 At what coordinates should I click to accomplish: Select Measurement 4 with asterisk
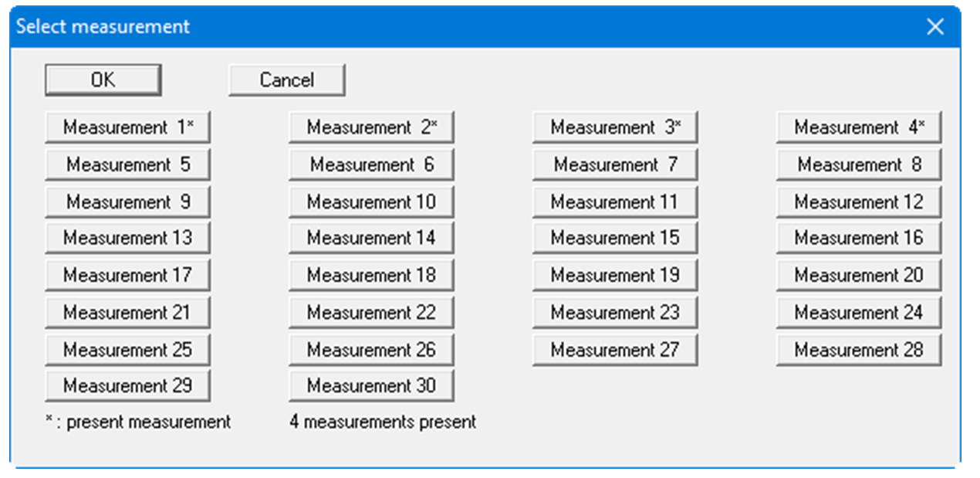[859, 128]
